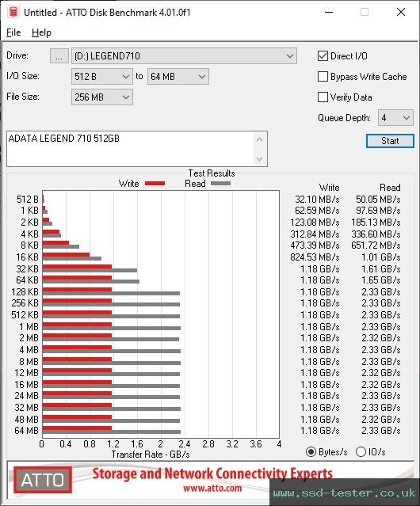Click the 651.72 MB/s read value
The image size is (420, 506).
[376, 245]
